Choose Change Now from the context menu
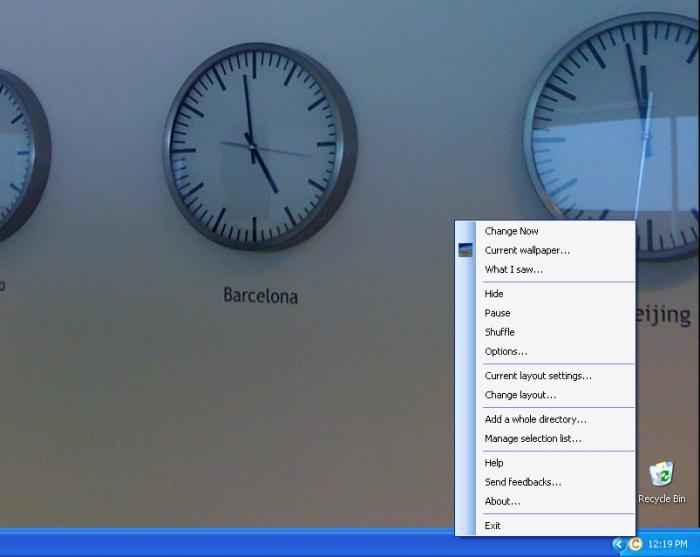 tap(545, 231)
